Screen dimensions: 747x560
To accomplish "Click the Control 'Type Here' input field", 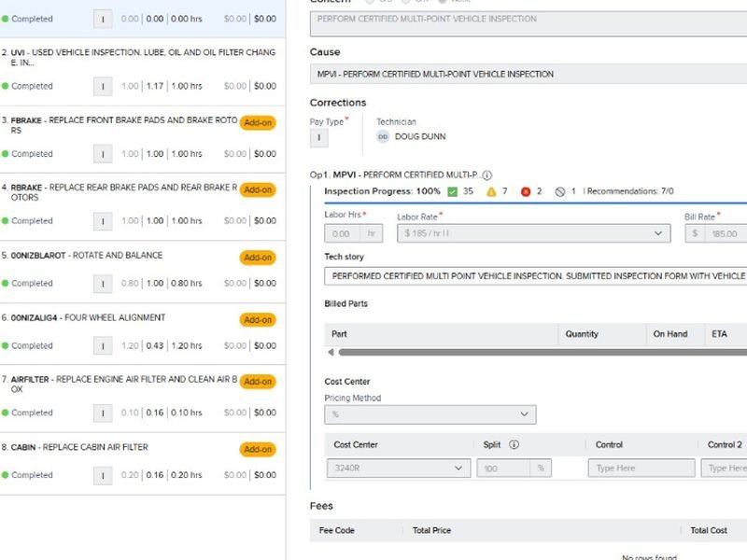I will tap(641, 469).
